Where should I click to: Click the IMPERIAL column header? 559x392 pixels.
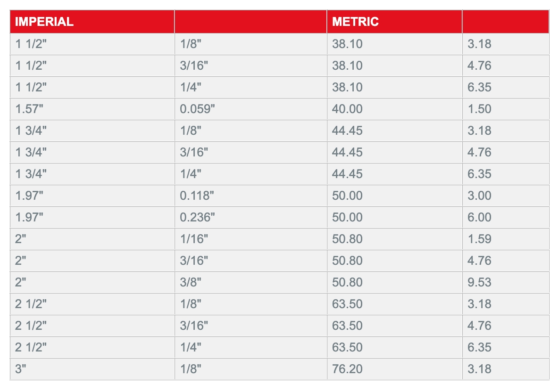[92, 22]
